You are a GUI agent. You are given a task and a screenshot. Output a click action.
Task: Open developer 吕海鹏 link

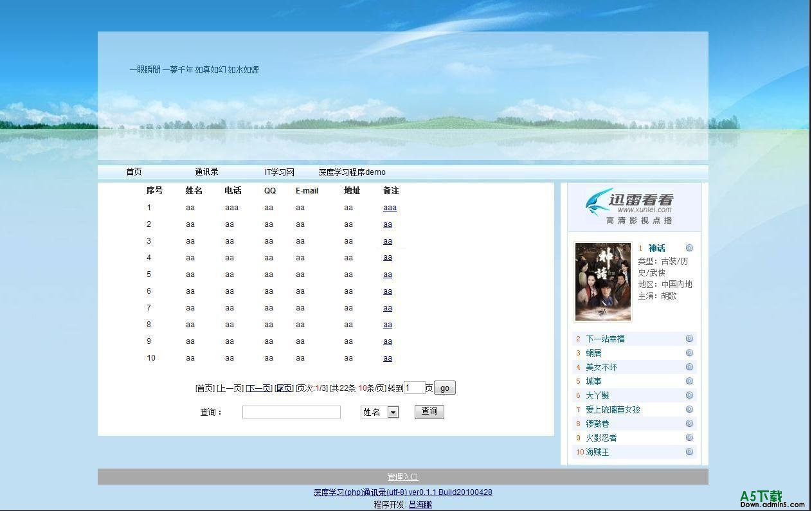pyautogui.click(x=420, y=505)
